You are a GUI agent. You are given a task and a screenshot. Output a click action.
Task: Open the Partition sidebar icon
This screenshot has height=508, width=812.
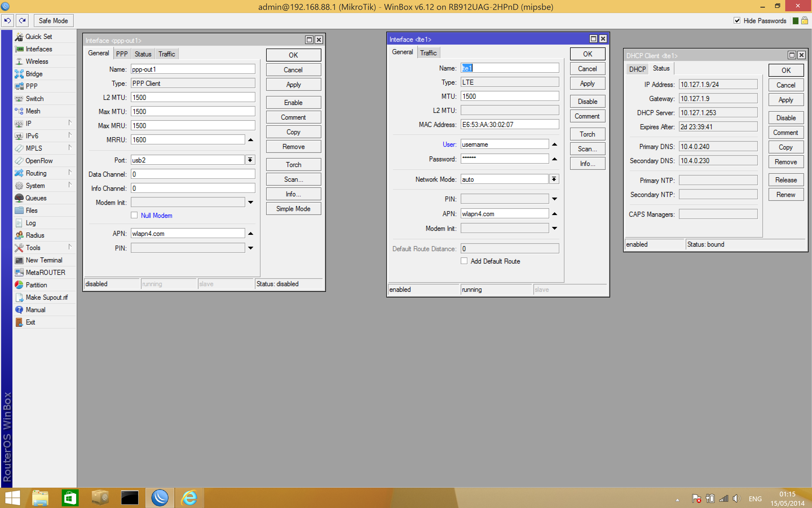[19, 285]
